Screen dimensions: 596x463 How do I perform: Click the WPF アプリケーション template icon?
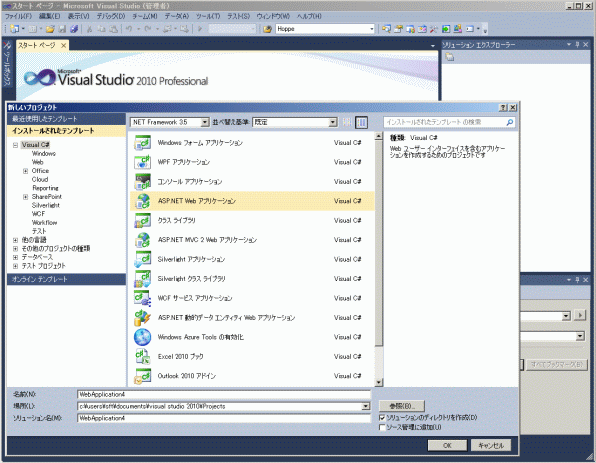click(143, 162)
